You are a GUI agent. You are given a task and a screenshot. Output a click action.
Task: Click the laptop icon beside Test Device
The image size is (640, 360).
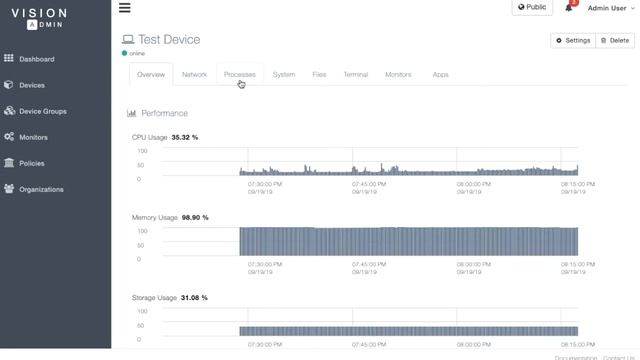coord(128,40)
